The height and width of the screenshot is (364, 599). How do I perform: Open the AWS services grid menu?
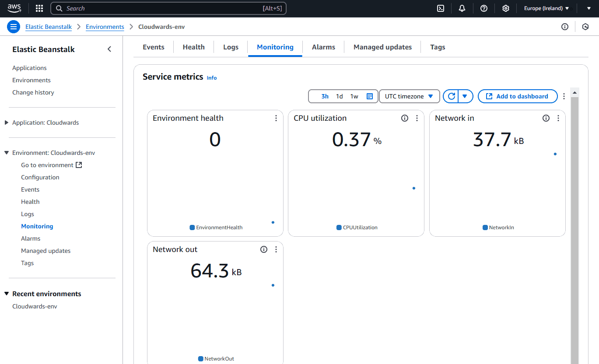click(x=39, y=8)
